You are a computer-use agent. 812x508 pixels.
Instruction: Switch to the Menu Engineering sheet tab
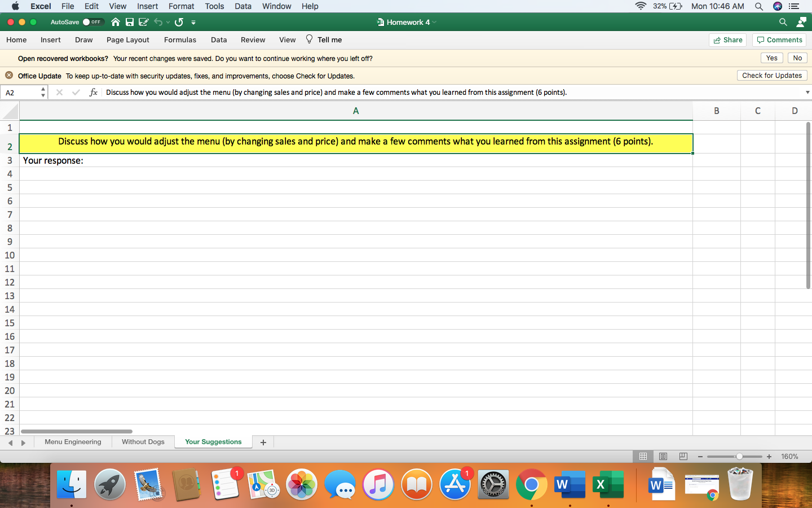[73, 442]
